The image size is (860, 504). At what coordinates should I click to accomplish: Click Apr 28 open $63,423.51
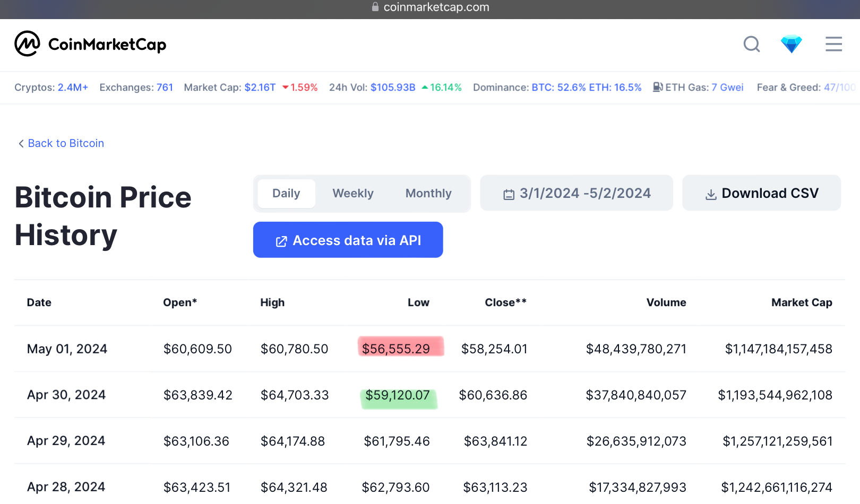coord(197,487)
